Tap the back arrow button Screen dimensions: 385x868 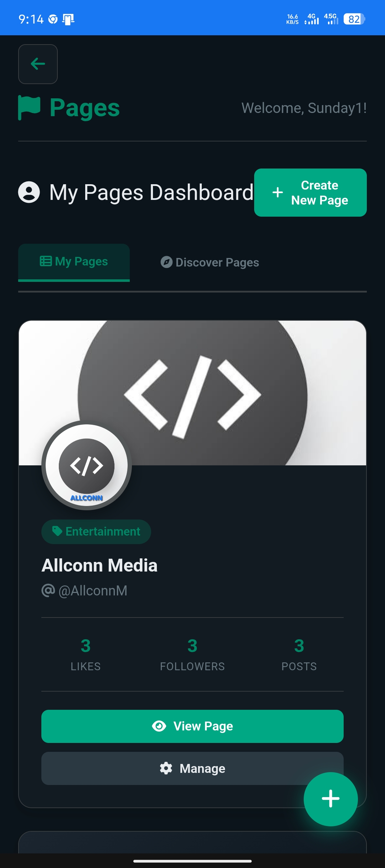(x=38, y=64)
